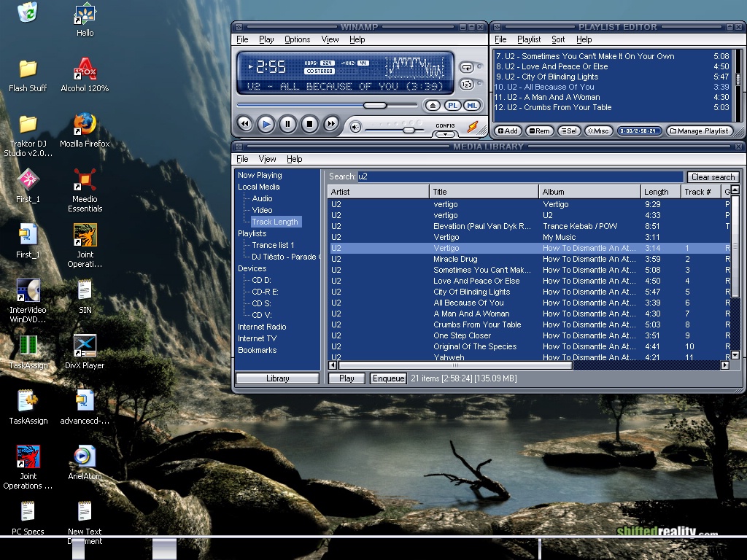This screenshot has width=747, height=560.
Task: Click the Playlist Editor scrollbar handle
Action: [x=738, y=79]
